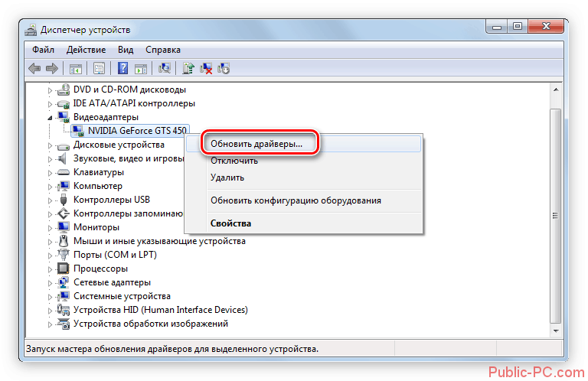Open the Справка menu
The image size is (588, 381).
[x=163, y=50]
